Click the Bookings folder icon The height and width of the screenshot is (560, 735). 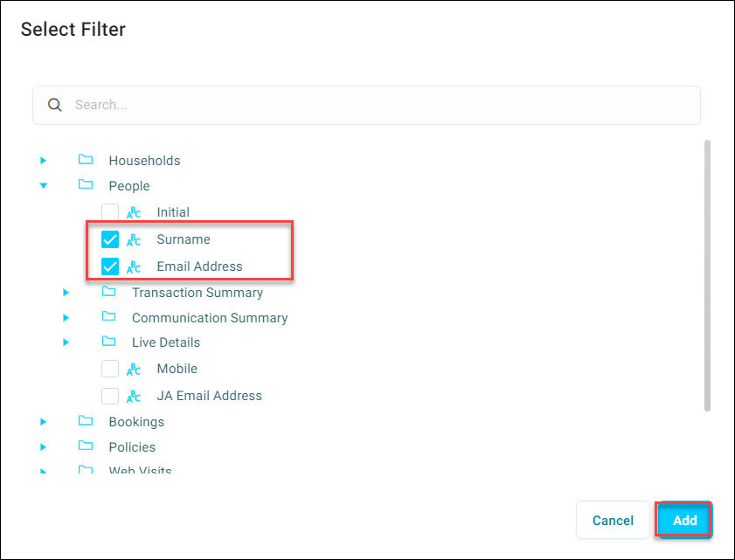86,420
